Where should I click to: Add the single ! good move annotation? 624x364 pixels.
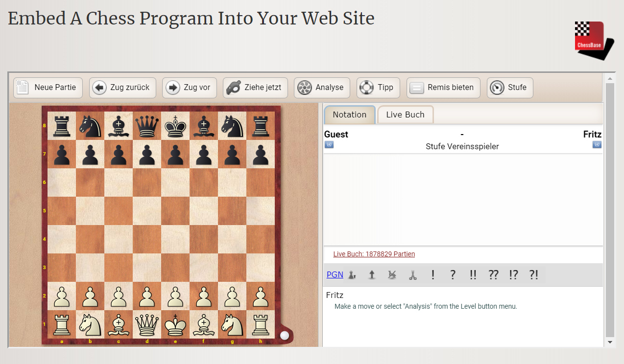[x=433, y=275]
